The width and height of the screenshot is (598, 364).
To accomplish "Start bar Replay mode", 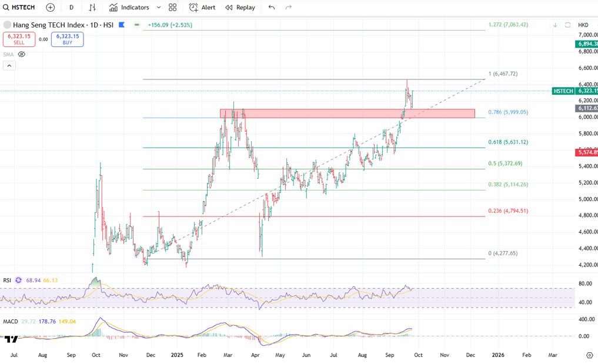I will coord(240,7).
